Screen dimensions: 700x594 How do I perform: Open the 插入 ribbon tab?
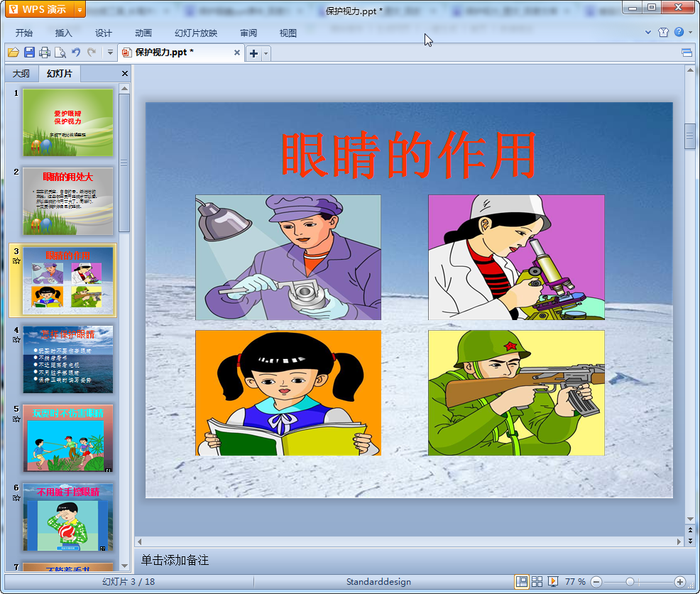click(63, 33)
